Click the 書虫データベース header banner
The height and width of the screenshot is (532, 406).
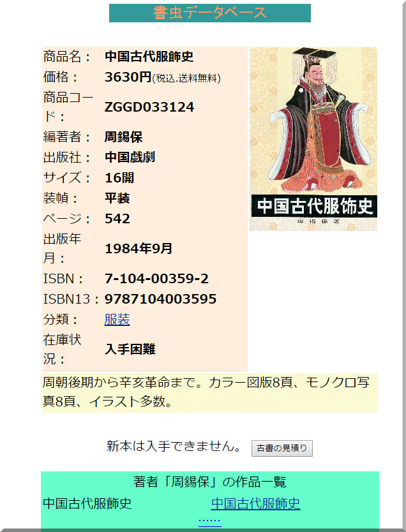(210, 13)
